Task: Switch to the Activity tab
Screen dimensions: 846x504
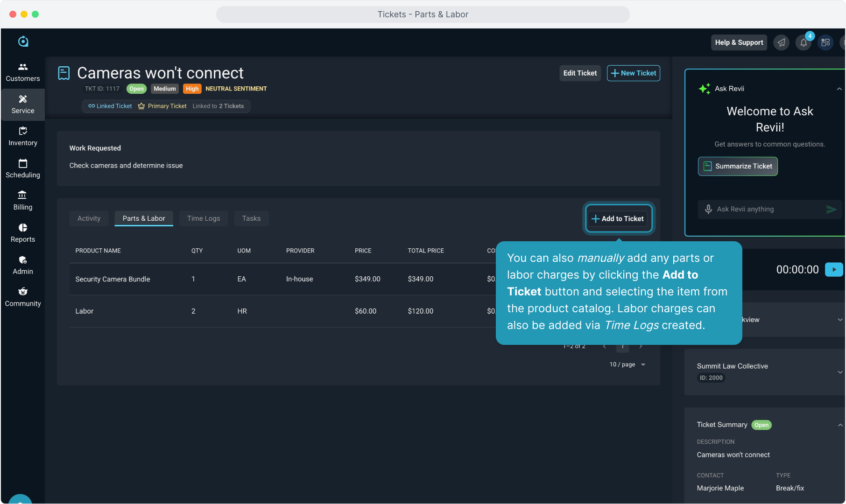Action: pos(89,218)
